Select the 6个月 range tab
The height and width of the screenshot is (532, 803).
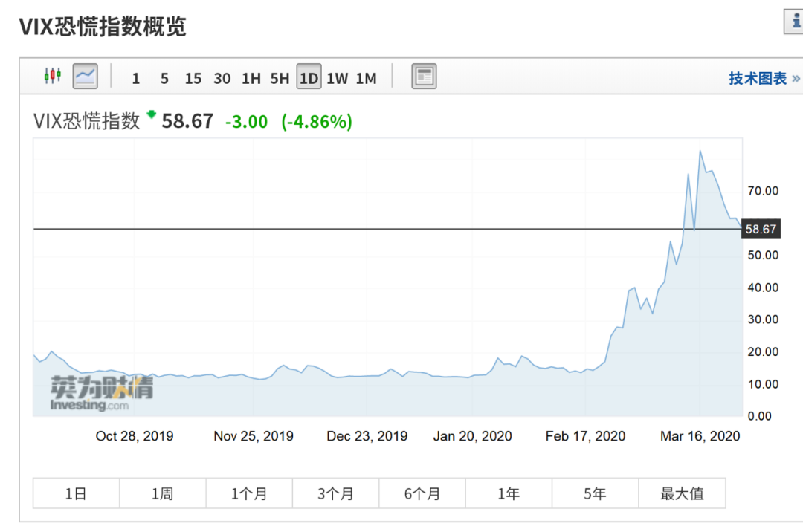[x=422, y=493]
